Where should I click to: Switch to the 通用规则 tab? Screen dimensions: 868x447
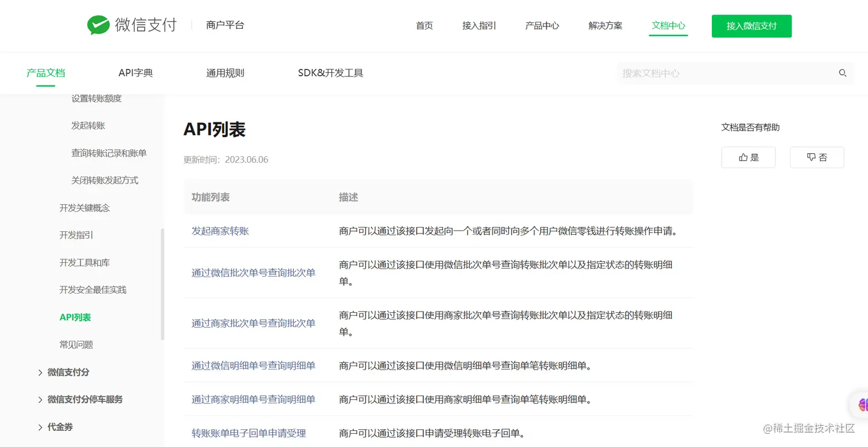pos(225,73)
